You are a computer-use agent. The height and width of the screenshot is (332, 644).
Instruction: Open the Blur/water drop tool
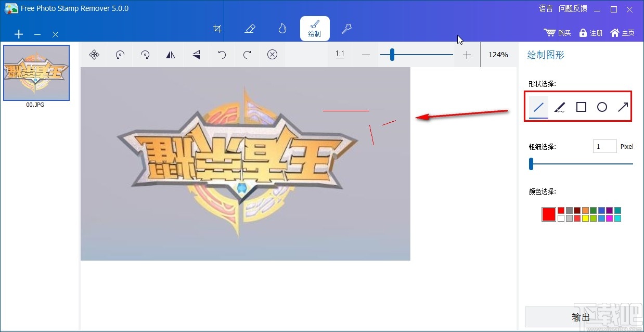click(282, 29)
